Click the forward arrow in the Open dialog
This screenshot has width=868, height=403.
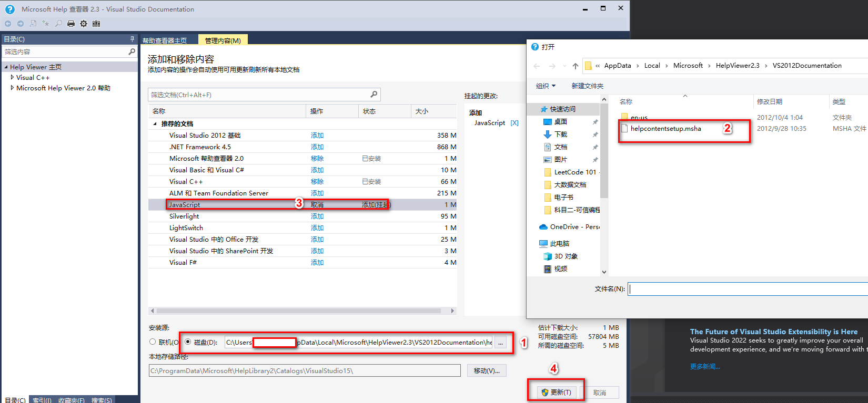coord(552,66)
